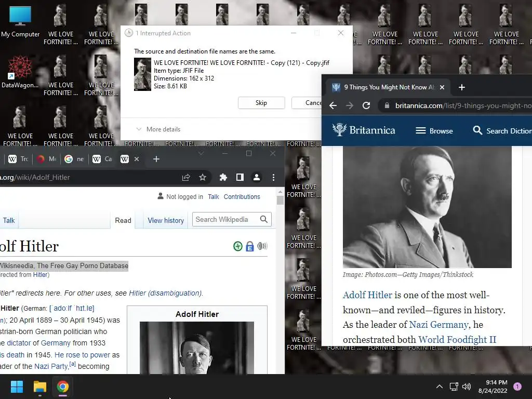Screen dimensions: 532x399
Task: Switch to the Chrome tab labeled Me
Action: point(46,159)
